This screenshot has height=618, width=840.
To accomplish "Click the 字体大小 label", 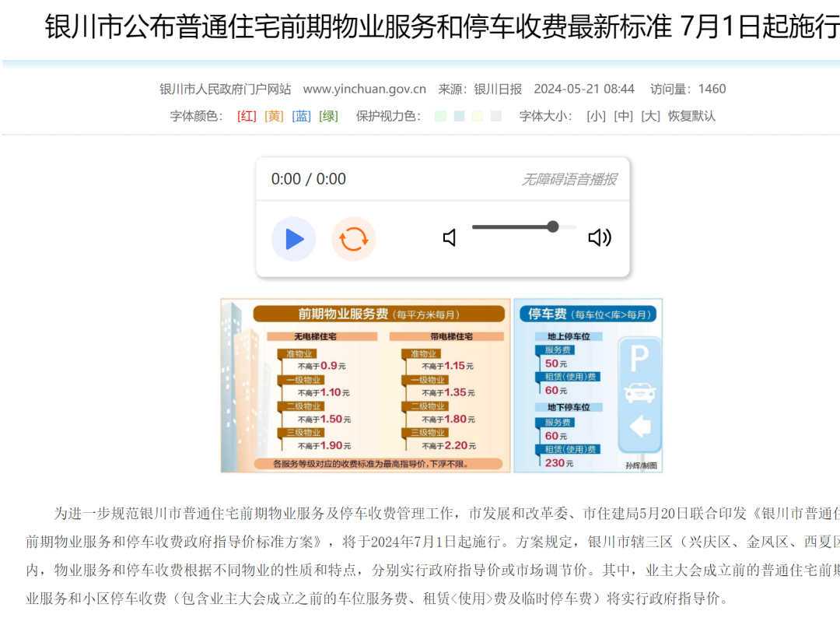I will [x=546, y=116].
